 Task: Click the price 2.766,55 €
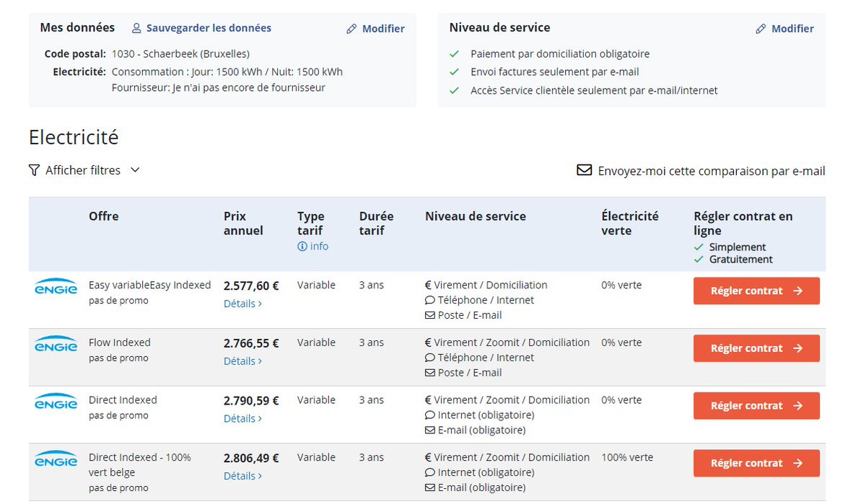251,343
